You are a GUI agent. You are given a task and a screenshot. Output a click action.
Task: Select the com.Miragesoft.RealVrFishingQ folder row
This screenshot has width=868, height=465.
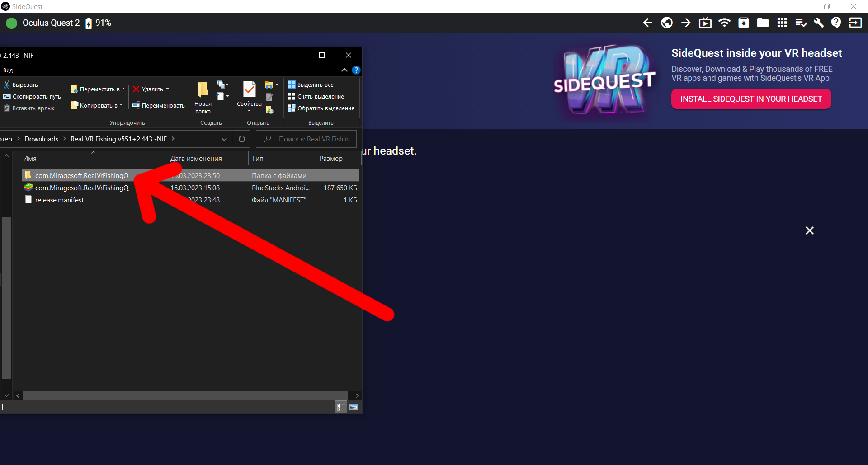pyautogui.click(x=190, y=176)
